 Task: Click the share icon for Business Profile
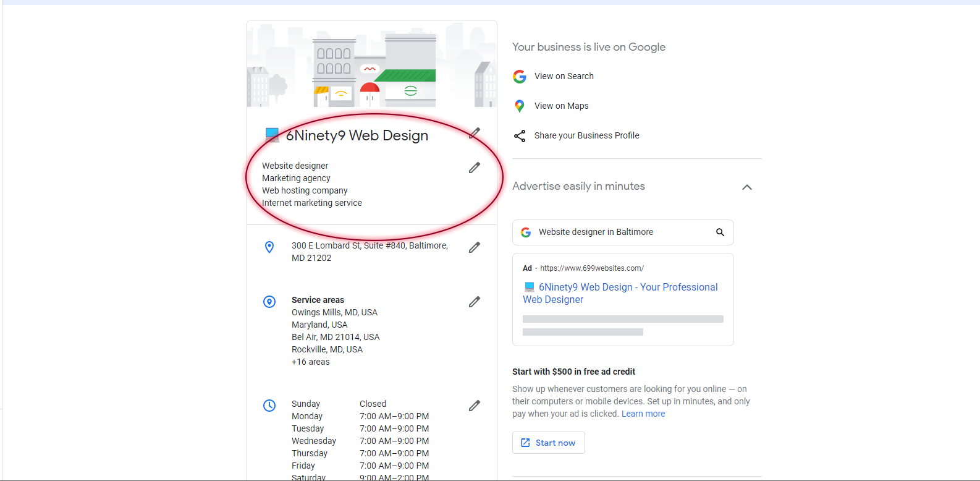click(520, 135)
